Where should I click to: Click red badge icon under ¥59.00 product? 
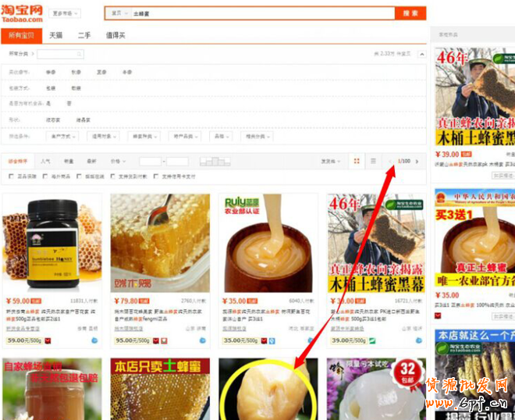[x=51, y=341]
